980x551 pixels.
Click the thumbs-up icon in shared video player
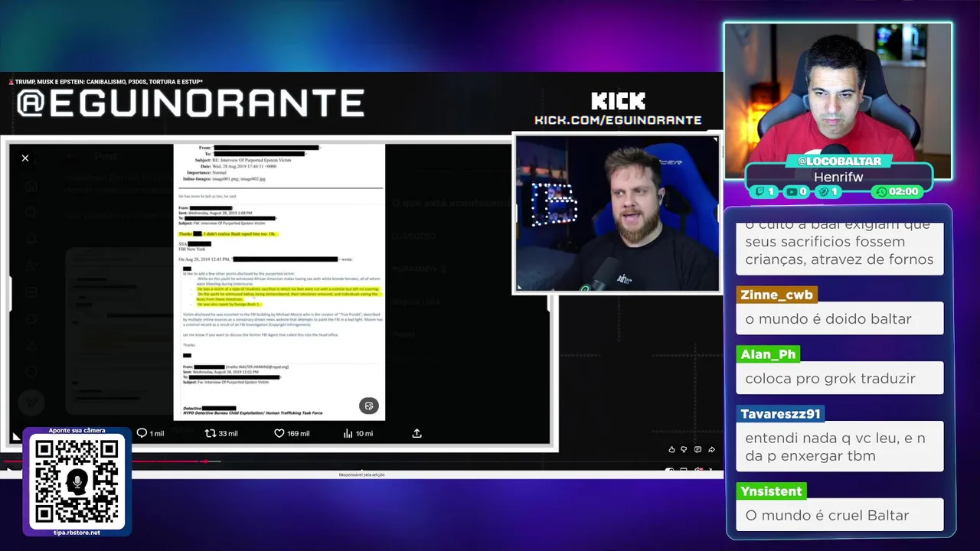671,449
